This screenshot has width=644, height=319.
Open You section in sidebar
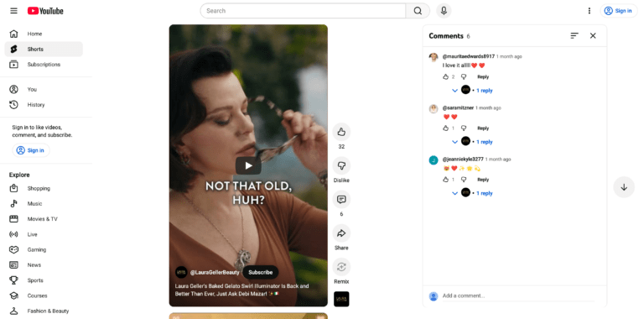coord(44,89)
